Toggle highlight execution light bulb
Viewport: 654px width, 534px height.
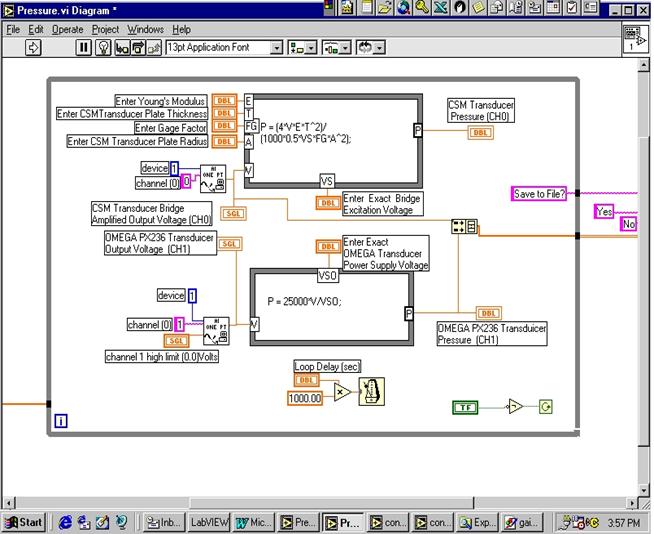click(x=102, y=47)
